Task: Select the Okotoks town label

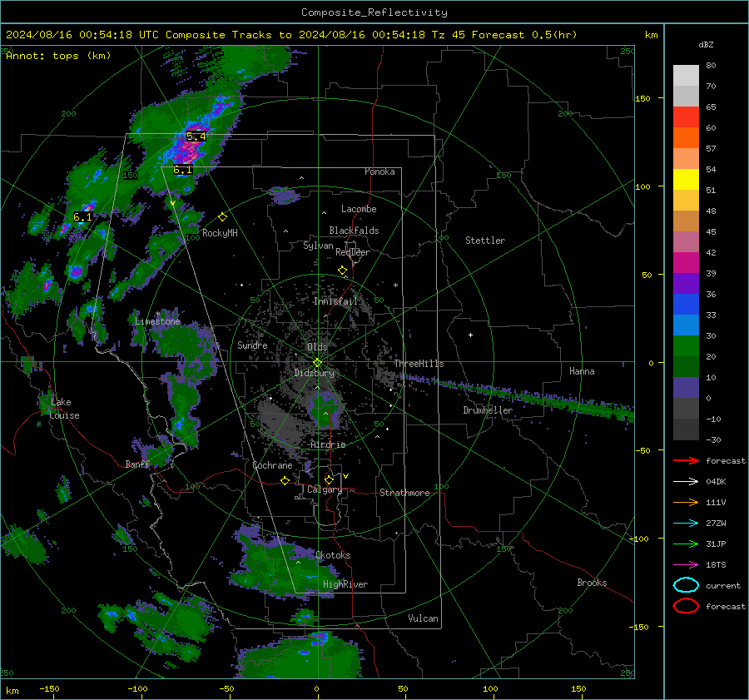Action: [x=333, y=555]
